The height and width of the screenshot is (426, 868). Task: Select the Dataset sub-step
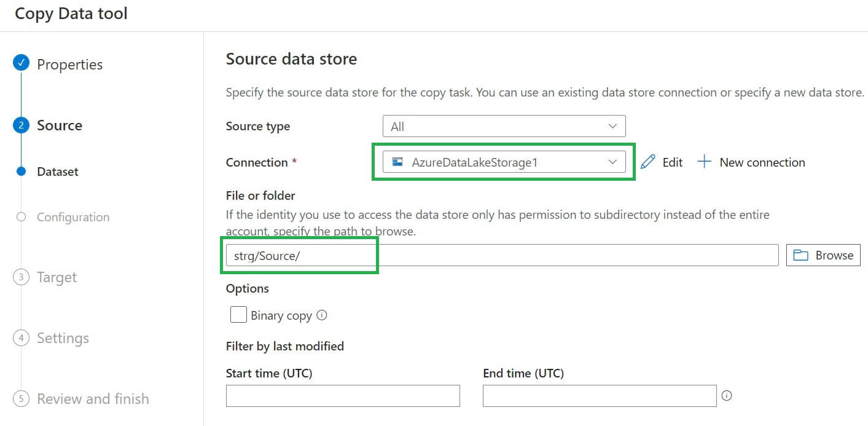click(57, 172)
